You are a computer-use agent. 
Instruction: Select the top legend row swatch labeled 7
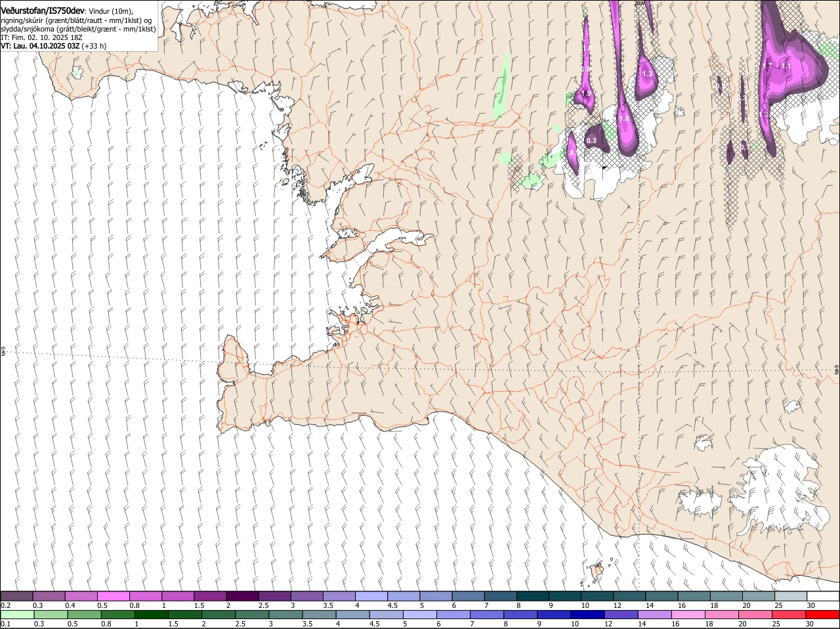[500, 596]
